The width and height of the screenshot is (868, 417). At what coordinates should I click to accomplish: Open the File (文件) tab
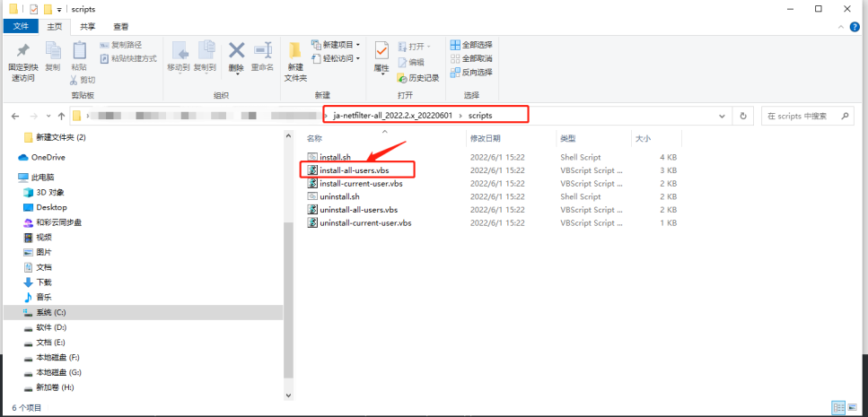point(21,26)
